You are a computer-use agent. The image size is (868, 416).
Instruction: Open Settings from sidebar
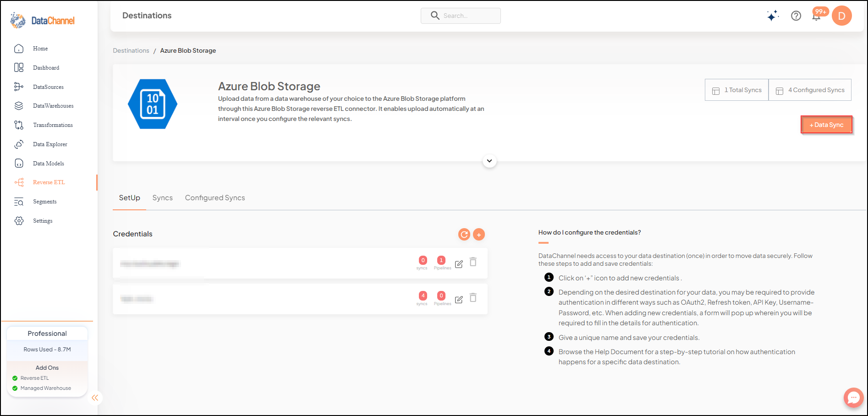(x=43, y=221)
